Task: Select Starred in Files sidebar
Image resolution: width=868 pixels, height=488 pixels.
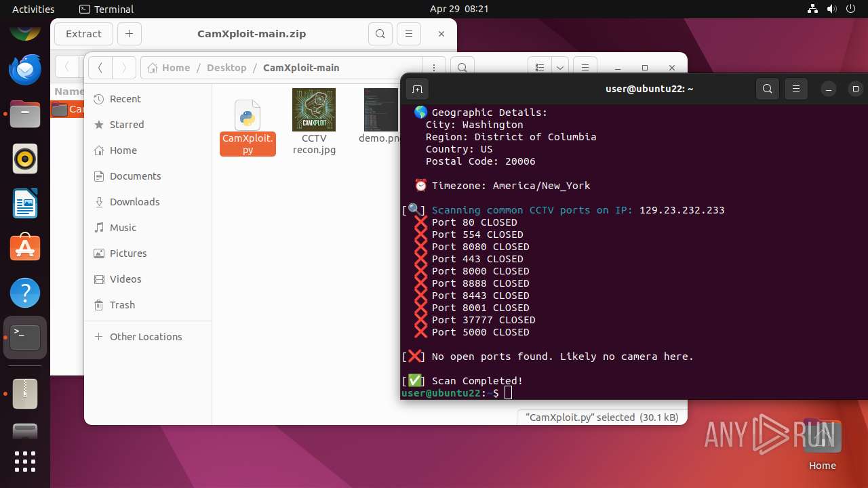Action: click(x=148, y=125)
